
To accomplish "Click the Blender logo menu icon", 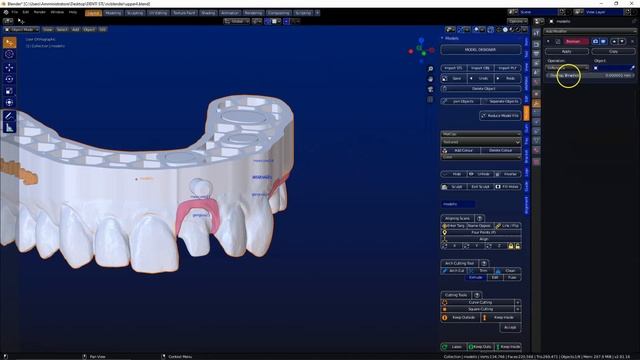I will [x=6, y=12].
